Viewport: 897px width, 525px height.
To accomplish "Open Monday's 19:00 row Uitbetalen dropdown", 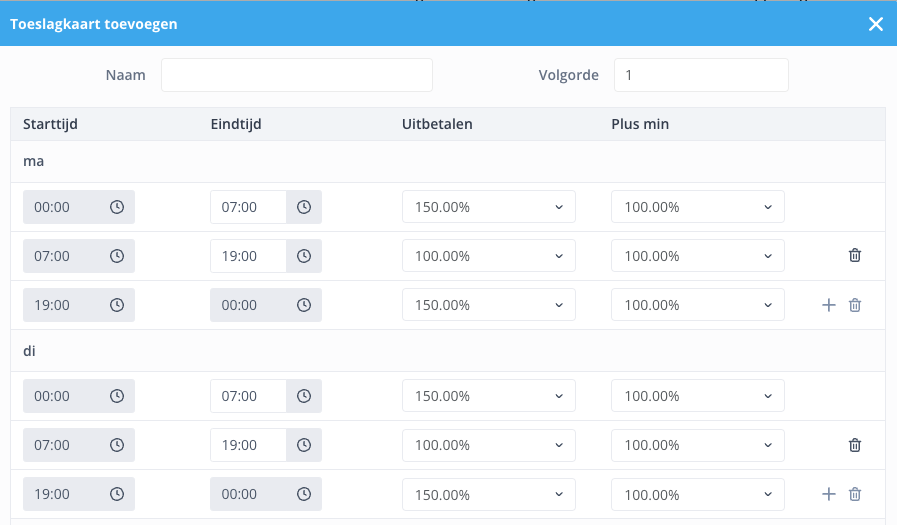I will click(489, 305).
